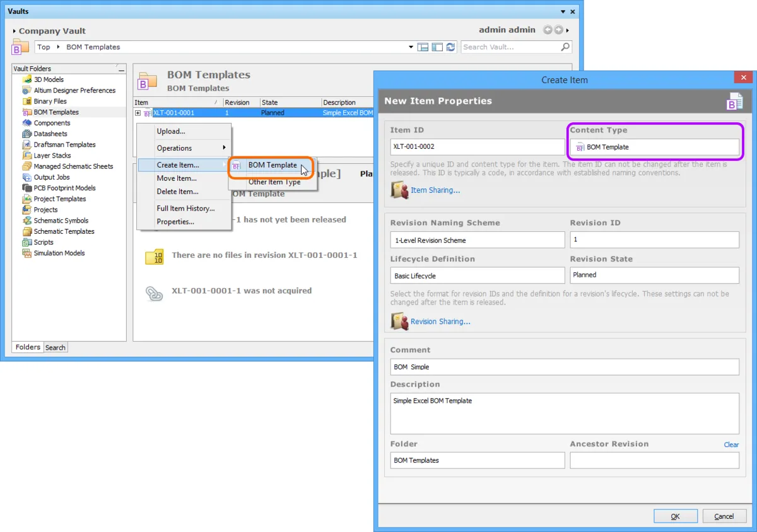Sort by the Revision column header
Viewport: 757px width, 532px height.
click(241, 102)
